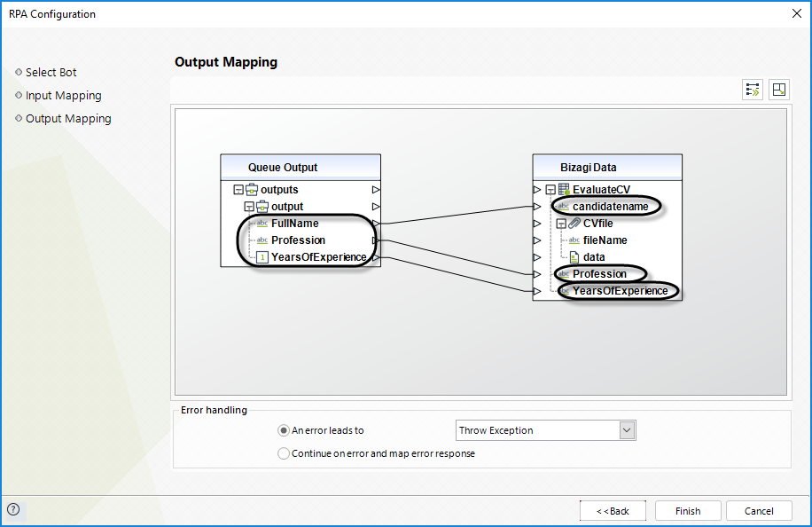812x527 pixels.
Task: Select YearsOfExperience in Queue Output
Action: [x=319, y=257]
